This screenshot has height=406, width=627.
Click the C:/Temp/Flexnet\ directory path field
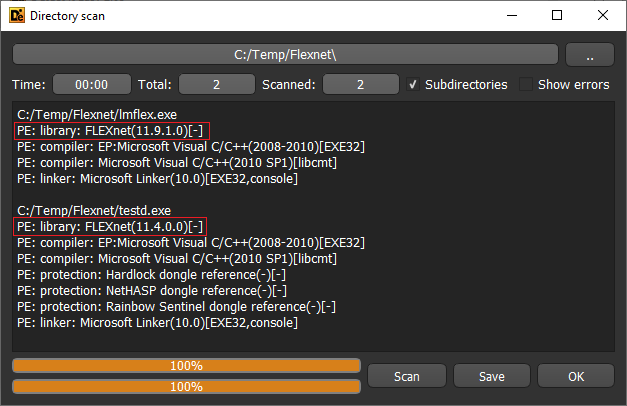[285, 54]
